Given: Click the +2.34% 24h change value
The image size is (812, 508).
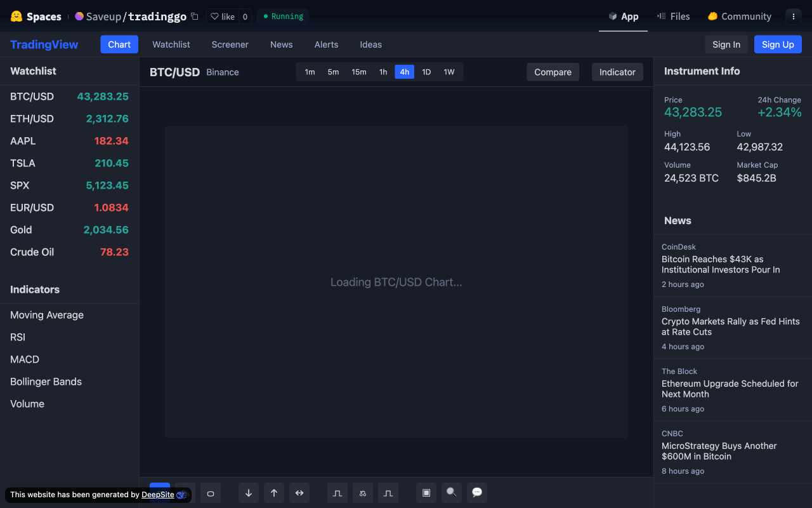Looking at the screenshot, I should [x=780, y=112].
